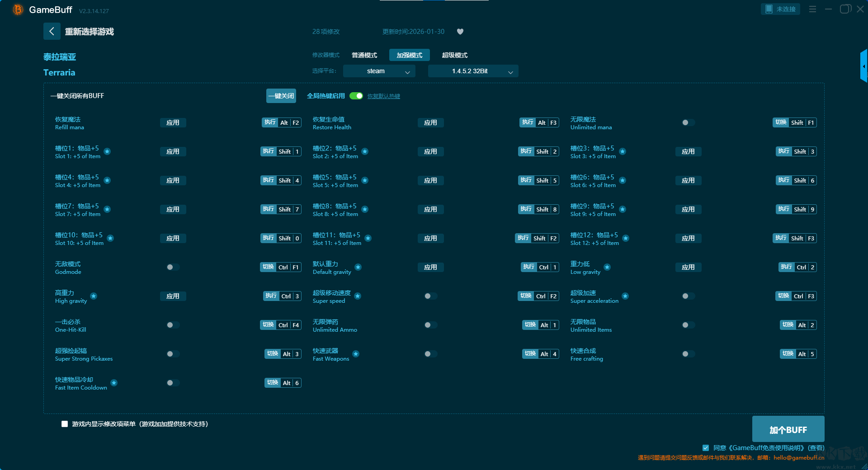Select the normal mode tab (普通模式)
The image size is (868, 470).
[x=364, y=55]
